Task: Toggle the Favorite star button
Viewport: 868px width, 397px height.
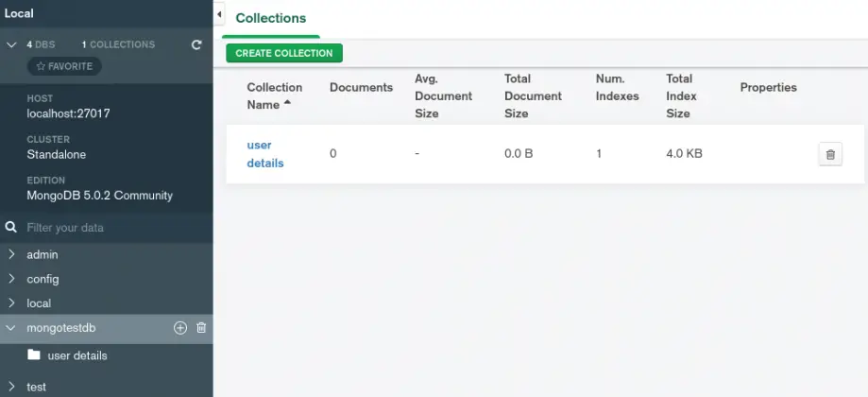Action: (64, 66)
